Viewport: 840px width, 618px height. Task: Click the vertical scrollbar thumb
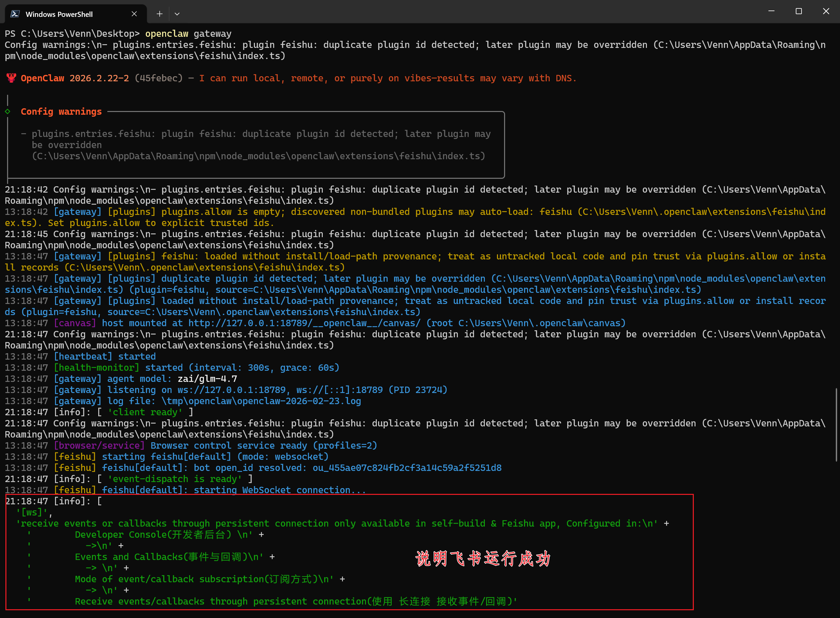point(836,425)
